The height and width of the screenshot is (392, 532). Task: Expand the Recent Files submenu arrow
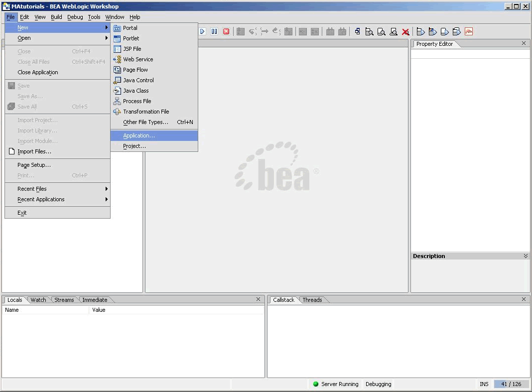[107, 189]
